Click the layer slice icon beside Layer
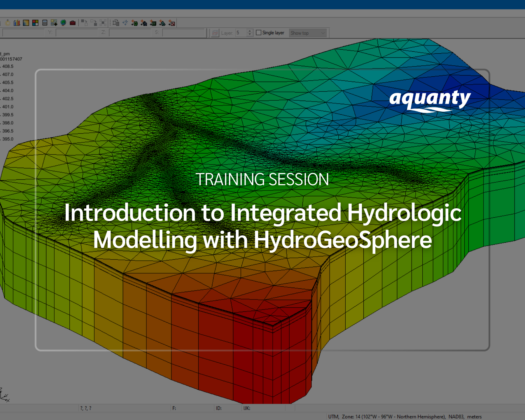 point(215,33)
